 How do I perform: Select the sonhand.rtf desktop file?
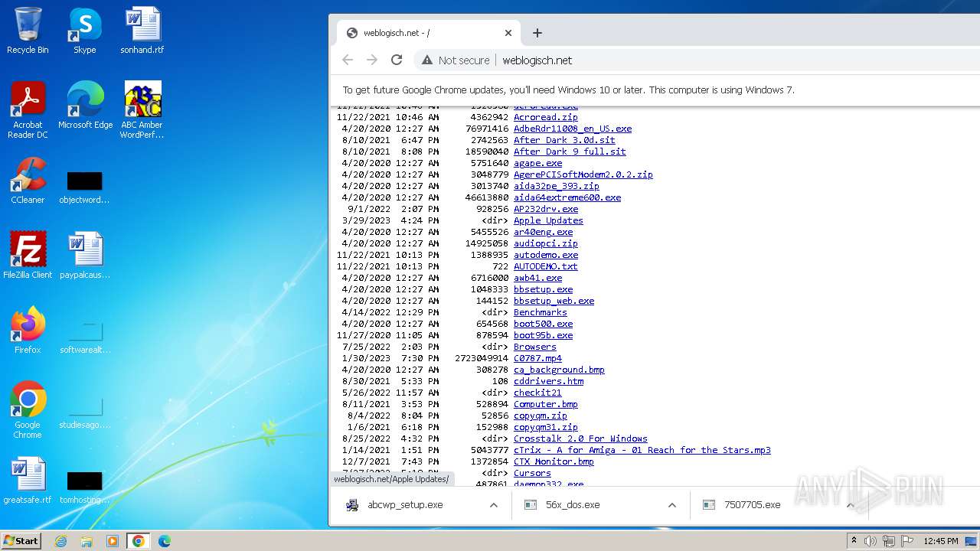142,31
